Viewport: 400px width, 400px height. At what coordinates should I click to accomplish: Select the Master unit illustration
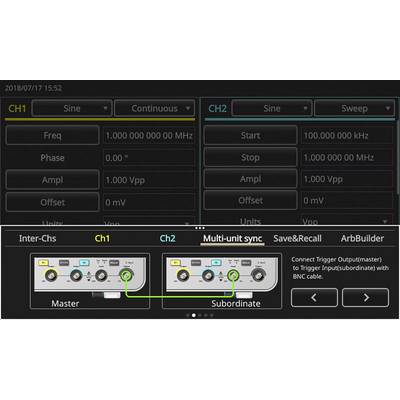pyautogui.click(x=90, y=281)
